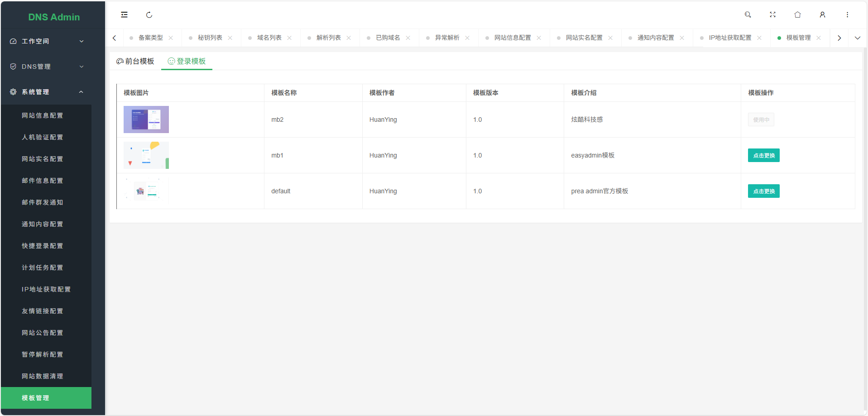Open the tab list dropdown on the right
The width and height of the screenshot is (868, 416).
coord(858,38)
